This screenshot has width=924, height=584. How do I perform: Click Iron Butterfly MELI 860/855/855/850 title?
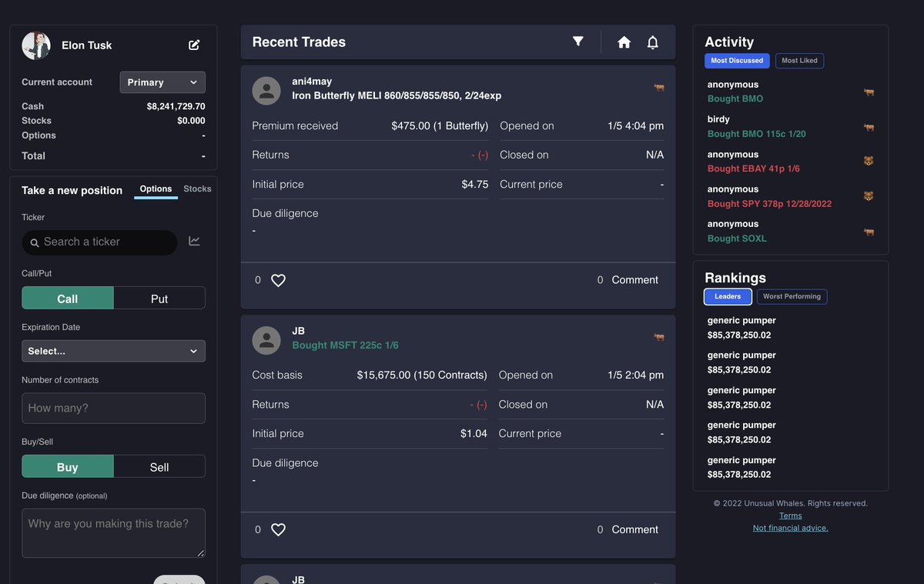[397, 96]
